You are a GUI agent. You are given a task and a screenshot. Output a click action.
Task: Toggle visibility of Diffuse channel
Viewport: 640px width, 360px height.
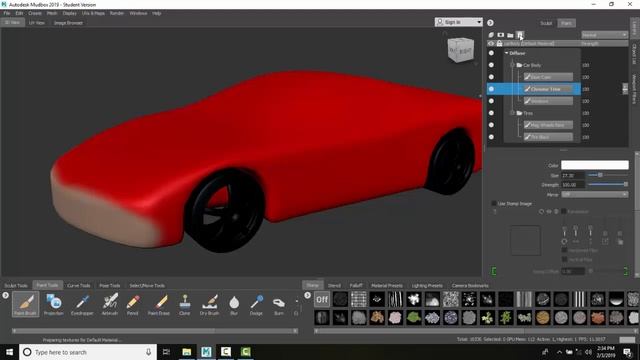click(x=491, y=53)
